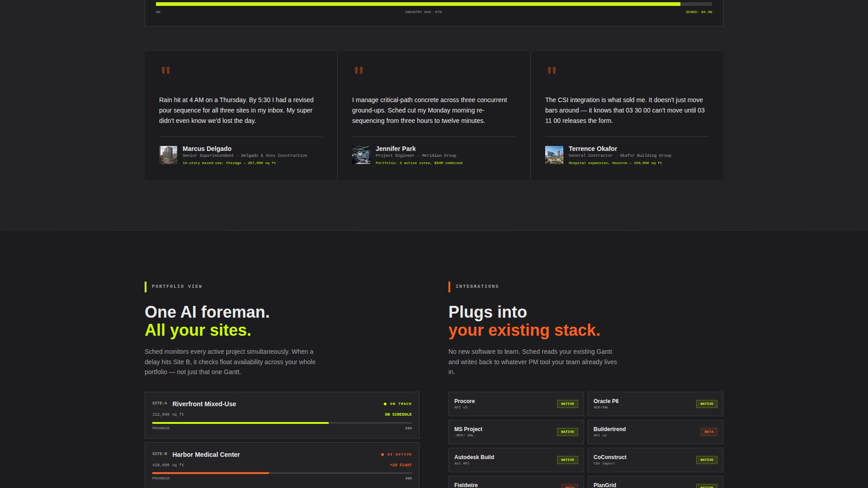Click the NATIVE badge on the Oracle P6 card
The width and height of the screenshot is (868, 488).
click(x=707, y=404)
